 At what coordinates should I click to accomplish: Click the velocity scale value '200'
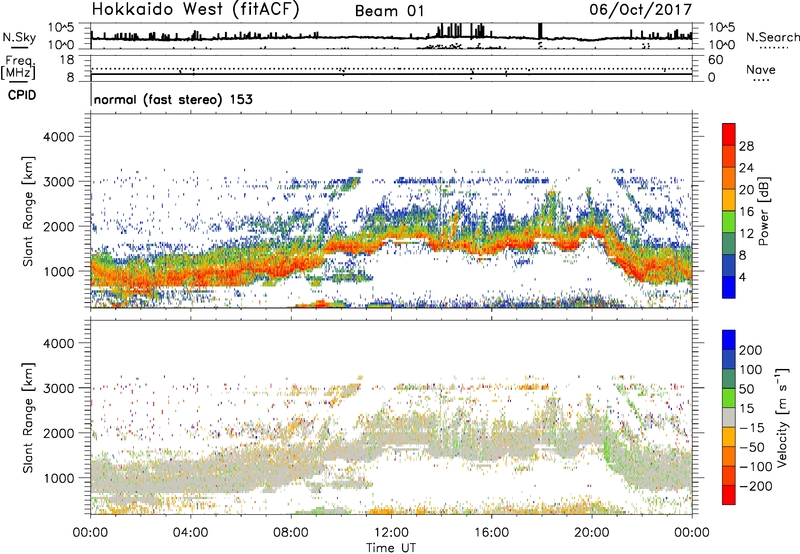(x=751, y=350)
